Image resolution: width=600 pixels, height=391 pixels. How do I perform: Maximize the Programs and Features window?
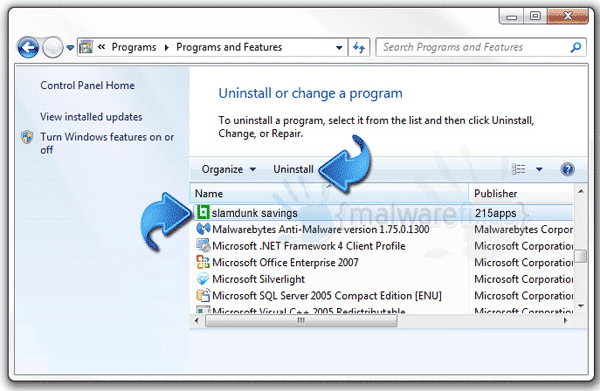535,16
